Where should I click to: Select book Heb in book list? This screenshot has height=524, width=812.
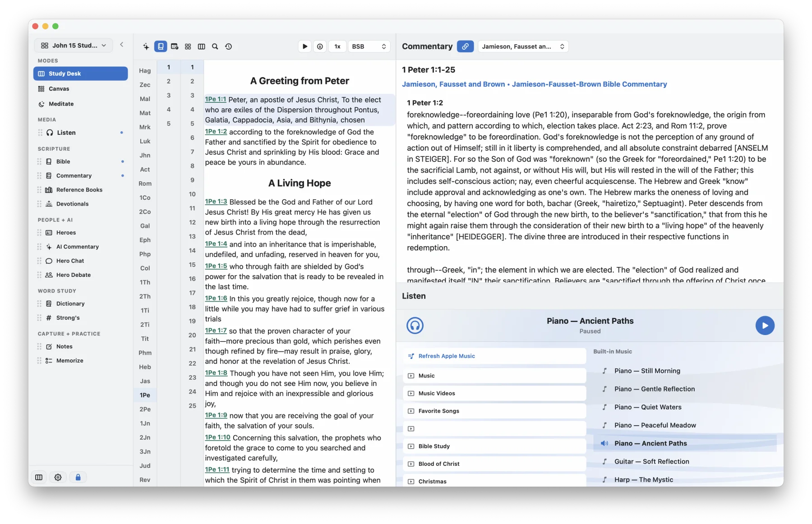[145, 367]
